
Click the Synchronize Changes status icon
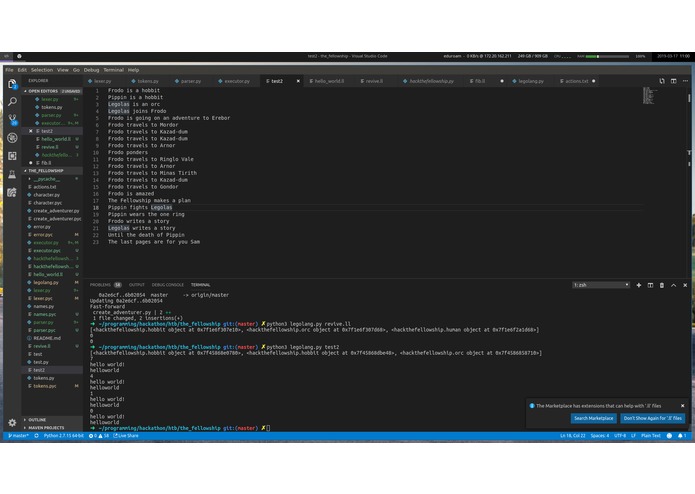tap(36, 436)
